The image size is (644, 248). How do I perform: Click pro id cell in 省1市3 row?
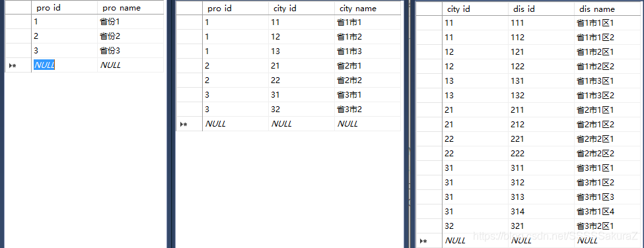[235, 51]
